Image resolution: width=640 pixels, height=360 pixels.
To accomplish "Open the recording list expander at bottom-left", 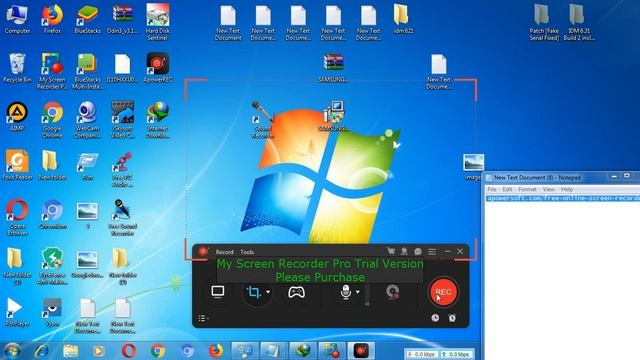I will (203, 318).
